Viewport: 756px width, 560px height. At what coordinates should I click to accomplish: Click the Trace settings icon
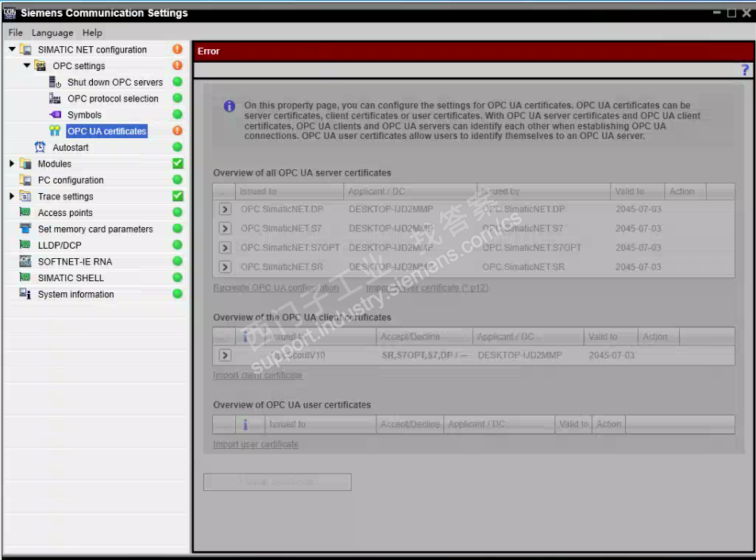pos(25,196)
